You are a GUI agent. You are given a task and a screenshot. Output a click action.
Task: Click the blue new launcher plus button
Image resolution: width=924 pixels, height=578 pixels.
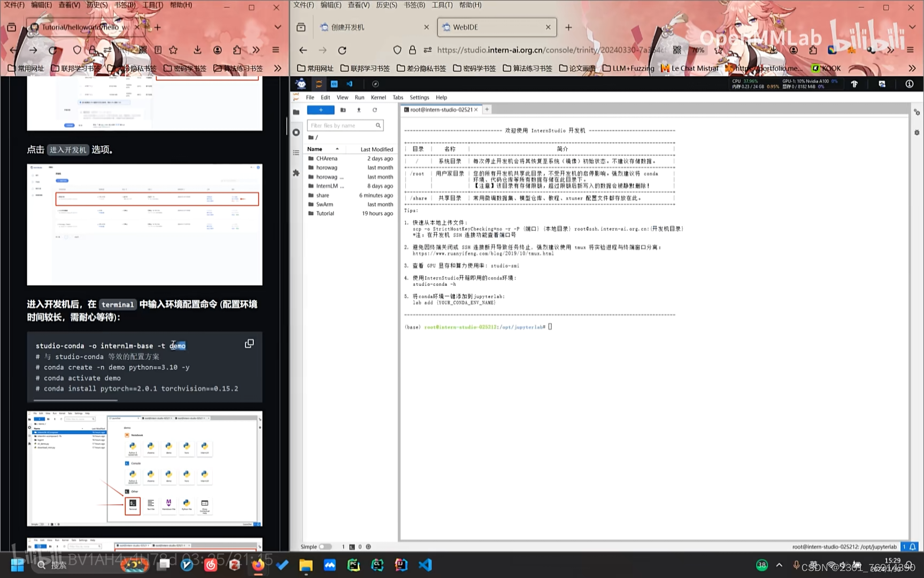321,110
